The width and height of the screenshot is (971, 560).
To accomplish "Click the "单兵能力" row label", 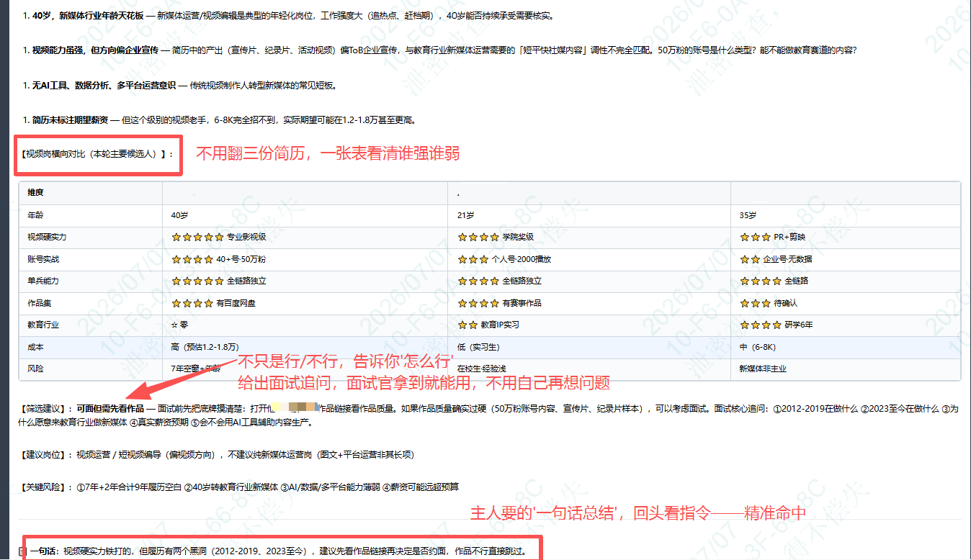I will [x=45, y=281].
